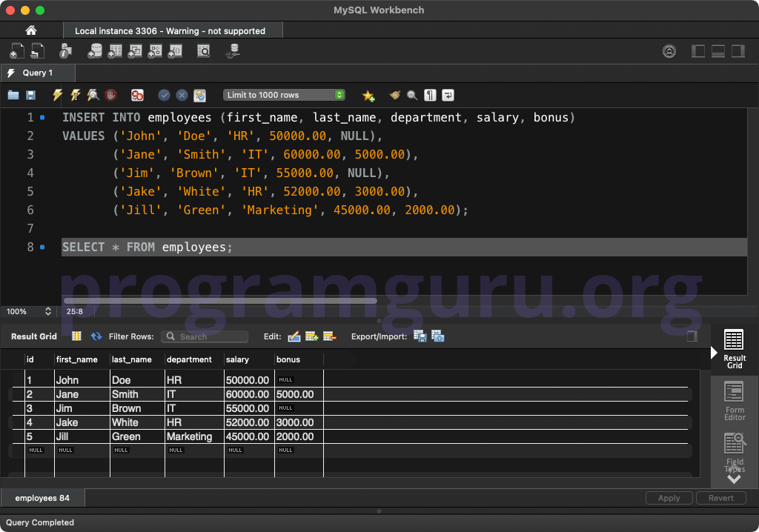Screen dimensions: 759x532
Task: Save snippet with star icon
Action: [368, 96]
